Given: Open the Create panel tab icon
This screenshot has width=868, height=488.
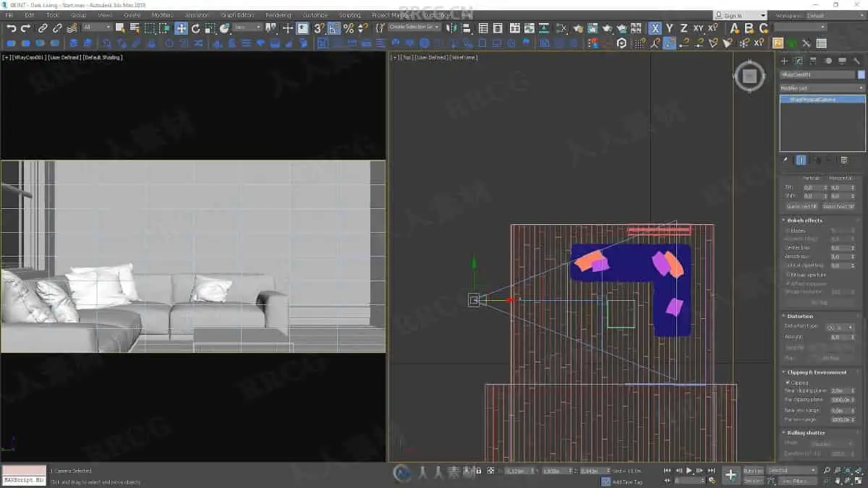Looking at the screenshot, I should [x=784, y=61].
